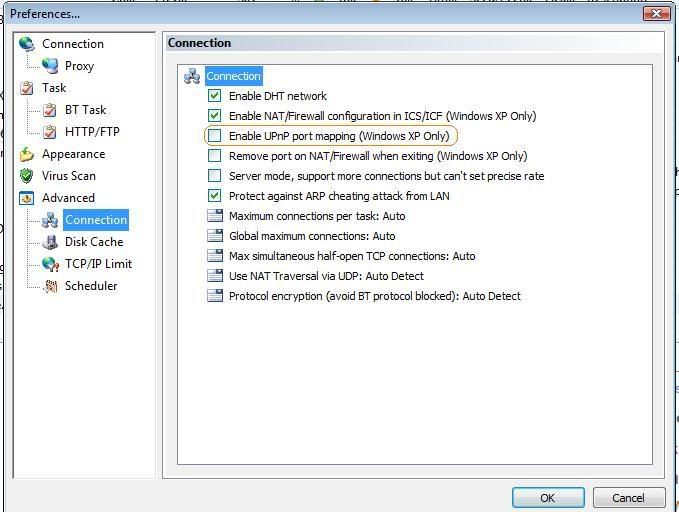Toggle Server mode checkbox
The image size is (679, 512).
214,176
